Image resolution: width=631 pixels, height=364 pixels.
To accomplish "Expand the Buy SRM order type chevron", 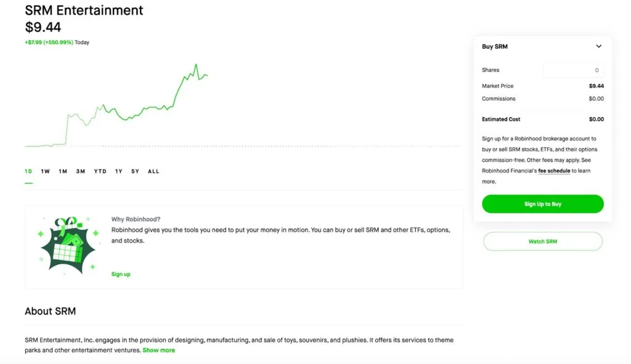I will 598,46.
